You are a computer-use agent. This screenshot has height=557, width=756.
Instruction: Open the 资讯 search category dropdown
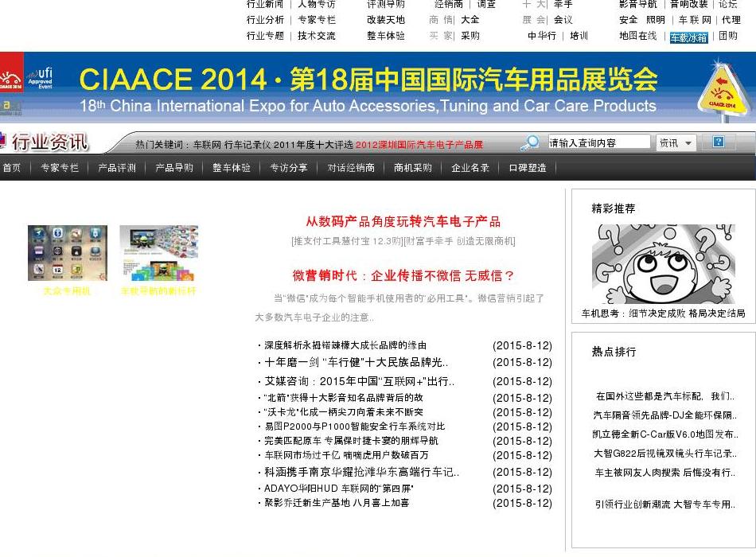676,143
